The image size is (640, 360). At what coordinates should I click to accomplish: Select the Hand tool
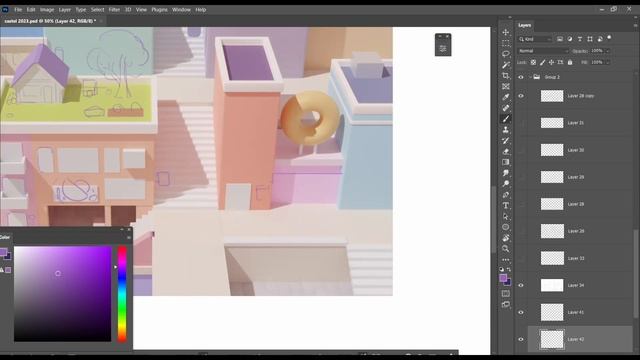(x=506, y=238)
